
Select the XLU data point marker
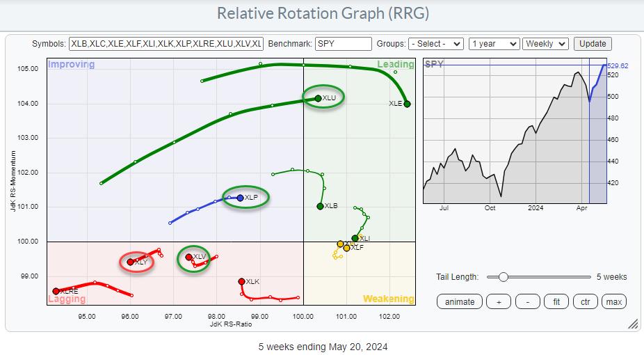(x=318, y=98)
